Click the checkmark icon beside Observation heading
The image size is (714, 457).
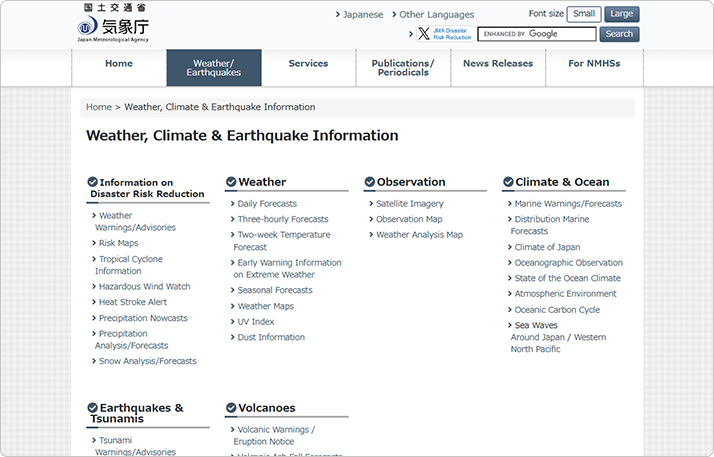pos(370,182)
